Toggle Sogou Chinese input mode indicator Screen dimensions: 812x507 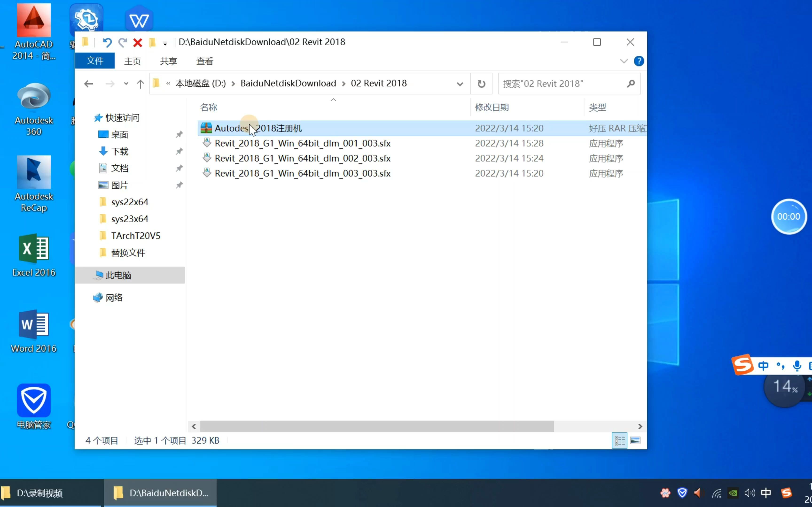[763, 365]
